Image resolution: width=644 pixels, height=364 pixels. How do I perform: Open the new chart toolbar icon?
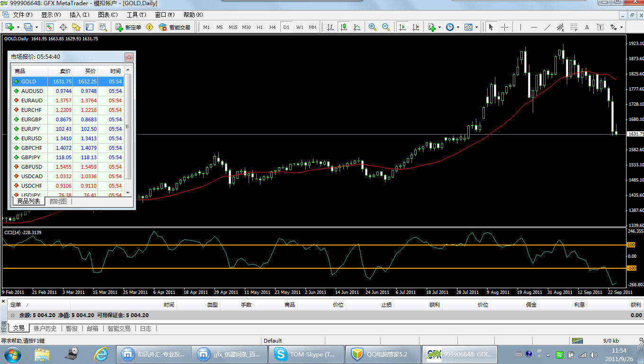click(x=10, y=27)
